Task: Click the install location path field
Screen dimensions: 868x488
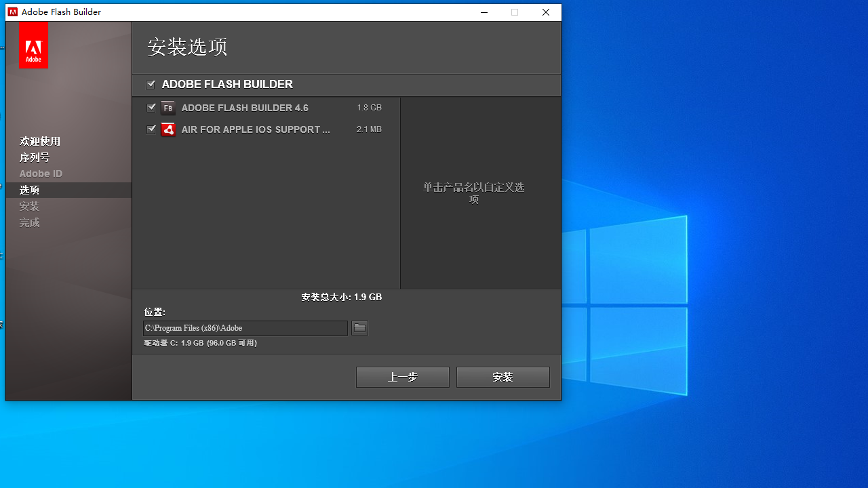Action: click(244, 328)
